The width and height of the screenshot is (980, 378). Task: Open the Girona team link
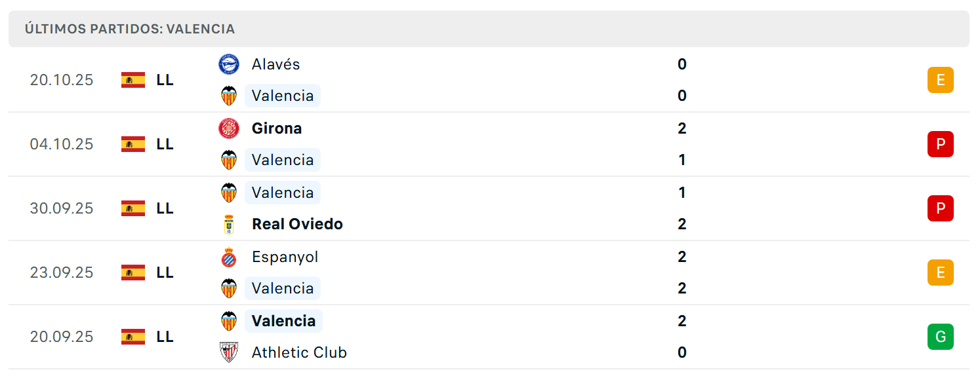click(277, 128)
